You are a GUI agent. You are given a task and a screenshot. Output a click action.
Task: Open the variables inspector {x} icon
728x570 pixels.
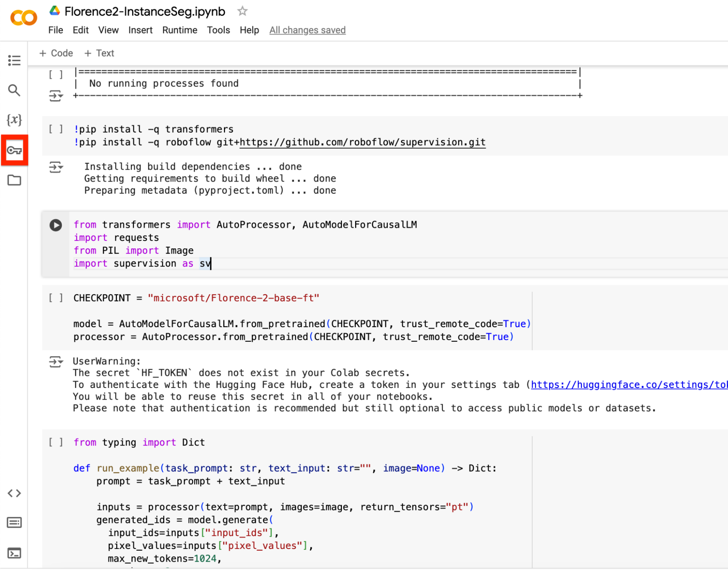[14, 120]
